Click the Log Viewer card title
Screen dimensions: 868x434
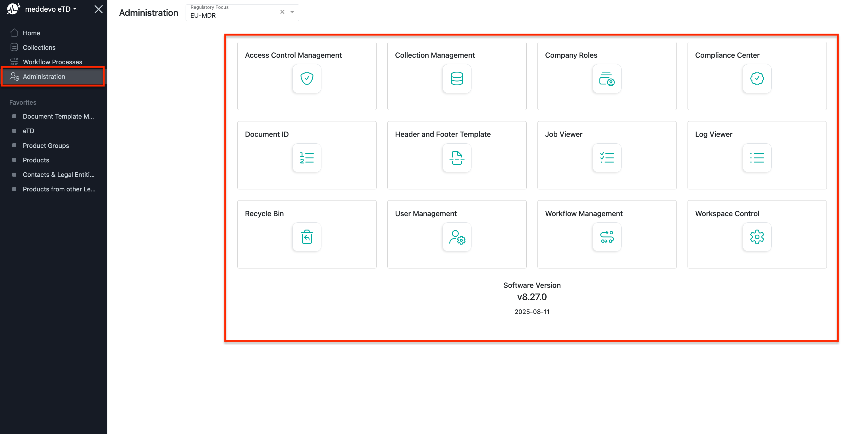pyautogui.click(x=714, y=134)
